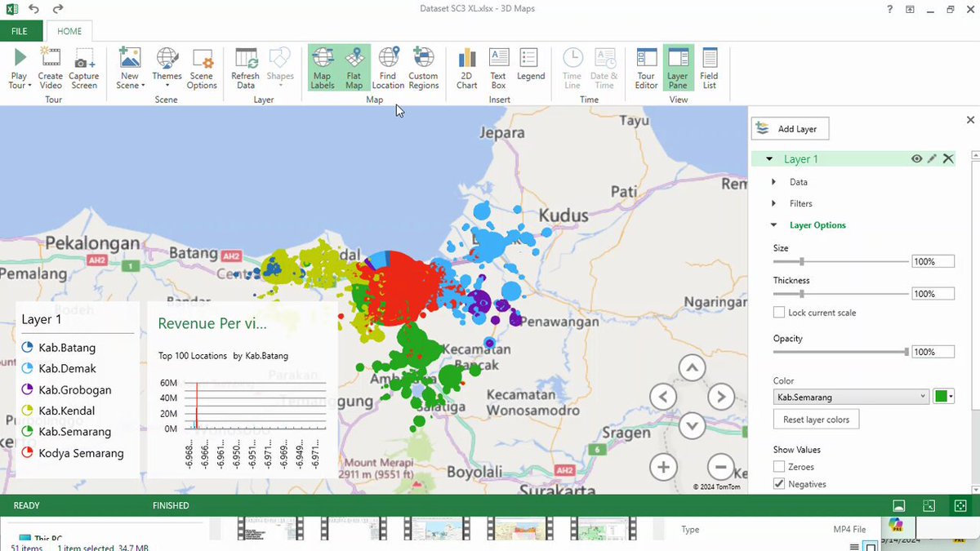Click the Add Layer button

(x=791, y=128)
